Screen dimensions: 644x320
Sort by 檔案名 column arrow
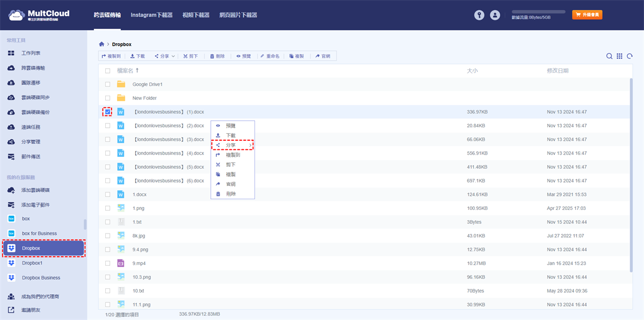tap(137, 70)
